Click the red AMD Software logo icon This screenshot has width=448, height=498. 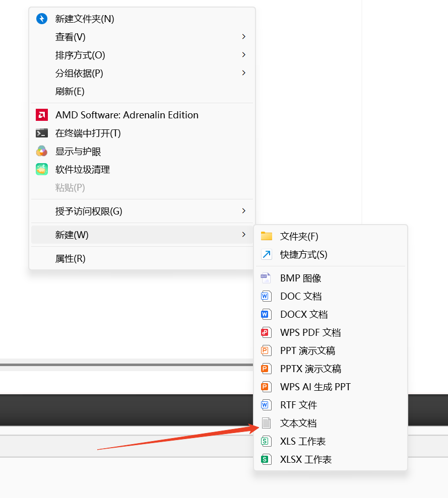[42, 115]
